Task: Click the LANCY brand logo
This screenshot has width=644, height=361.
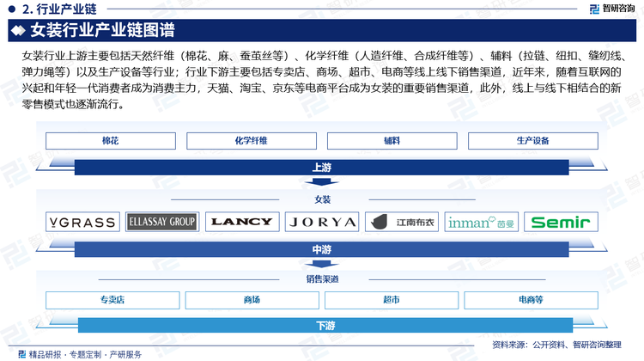Action: click(x=242, y=222)
